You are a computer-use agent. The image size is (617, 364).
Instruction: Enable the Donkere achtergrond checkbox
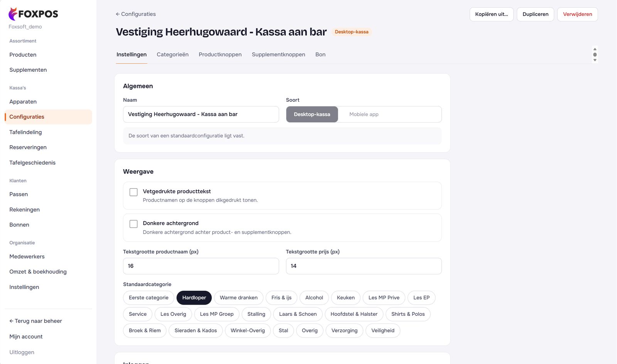pyautogui.click(x=133, y=224)
